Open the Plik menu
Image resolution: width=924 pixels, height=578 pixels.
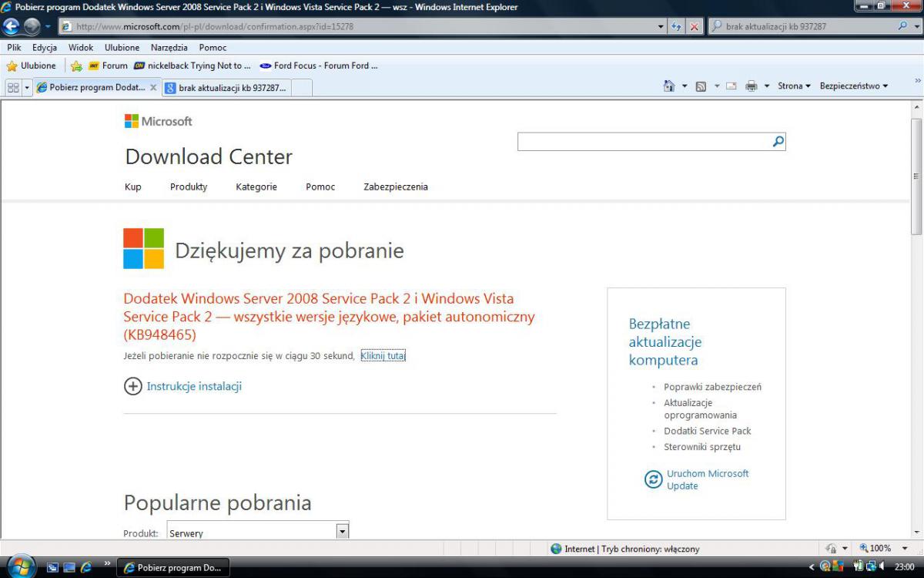coord(14,47)
